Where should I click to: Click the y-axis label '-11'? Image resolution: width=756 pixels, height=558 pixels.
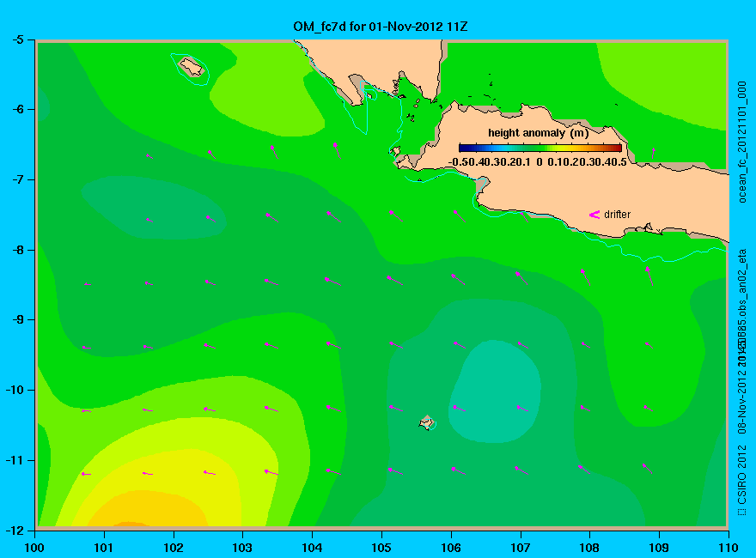[15, 460]
